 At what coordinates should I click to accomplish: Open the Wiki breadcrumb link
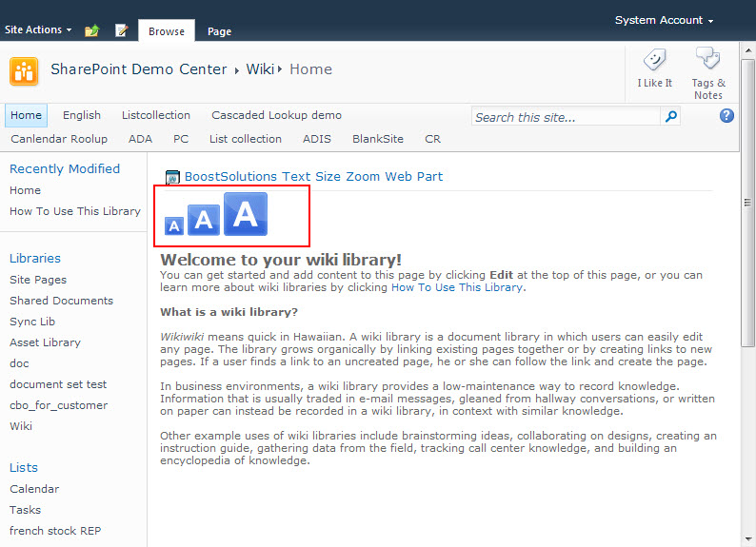click(x=260, y=69)
